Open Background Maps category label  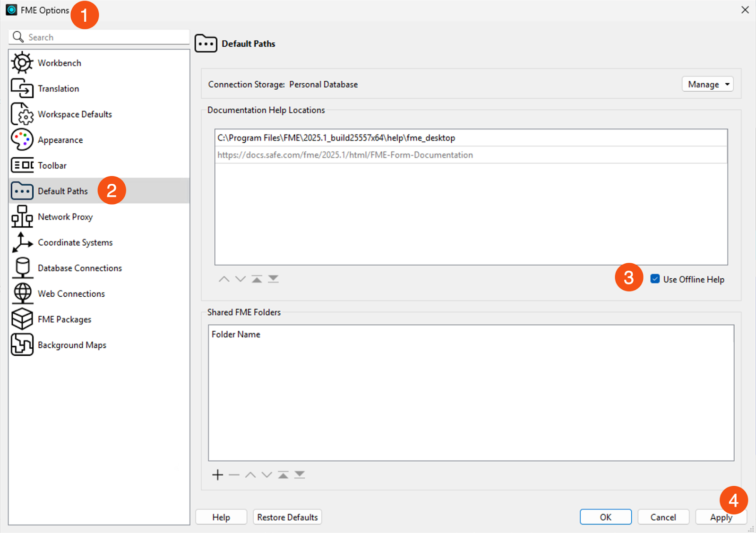coord(72,345)
